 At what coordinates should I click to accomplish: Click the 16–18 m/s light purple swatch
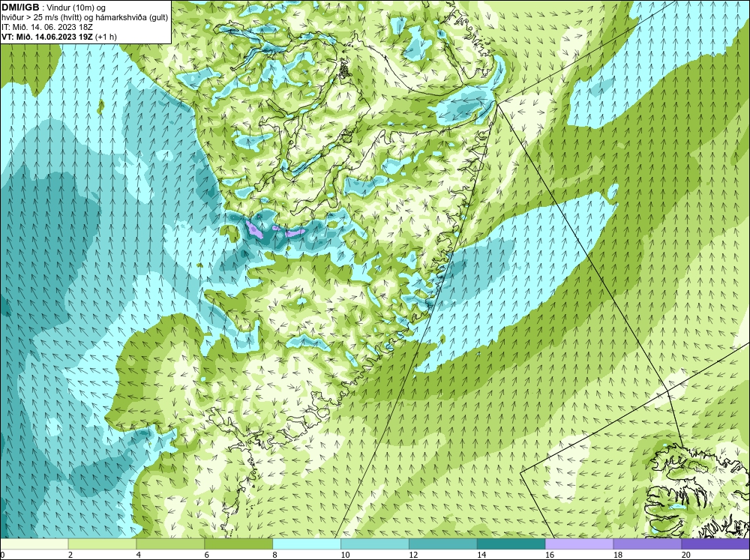click(579, 544)
